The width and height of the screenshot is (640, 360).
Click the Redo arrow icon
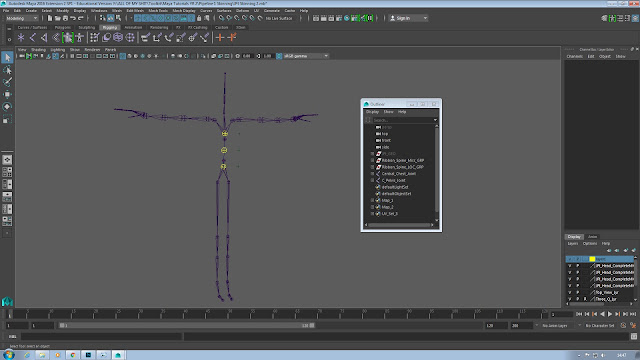point(80,18)
